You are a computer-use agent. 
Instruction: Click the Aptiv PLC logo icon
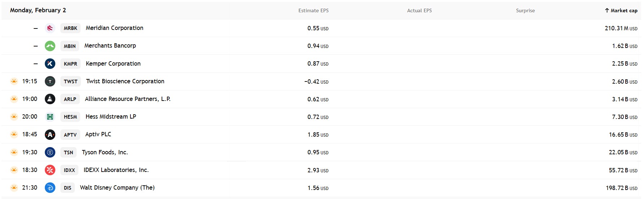50,134
